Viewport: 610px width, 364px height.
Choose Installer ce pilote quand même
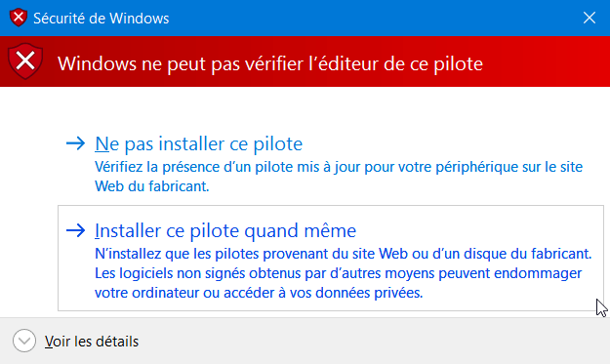[x=225, y=230]
